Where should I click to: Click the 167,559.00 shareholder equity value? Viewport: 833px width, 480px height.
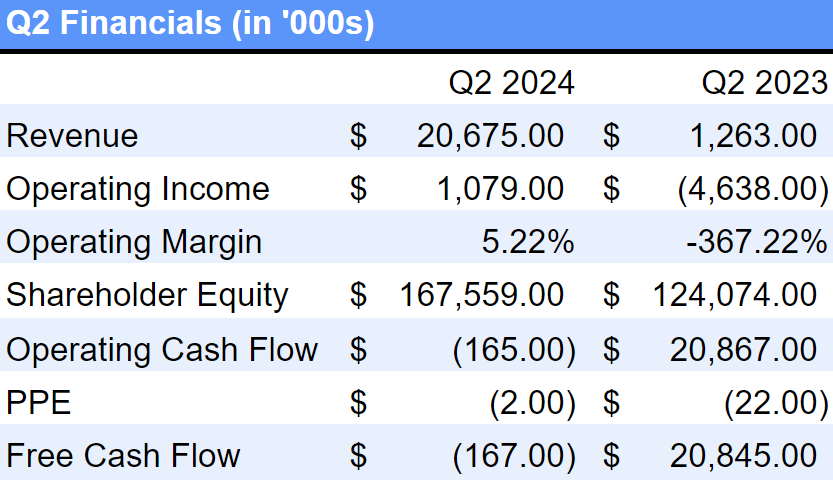click(482, 295)
